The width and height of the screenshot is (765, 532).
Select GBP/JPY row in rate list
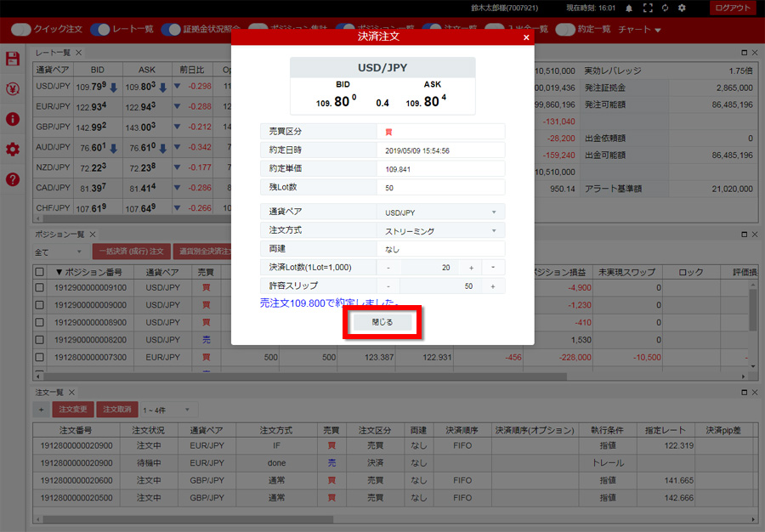click(132, 127)
